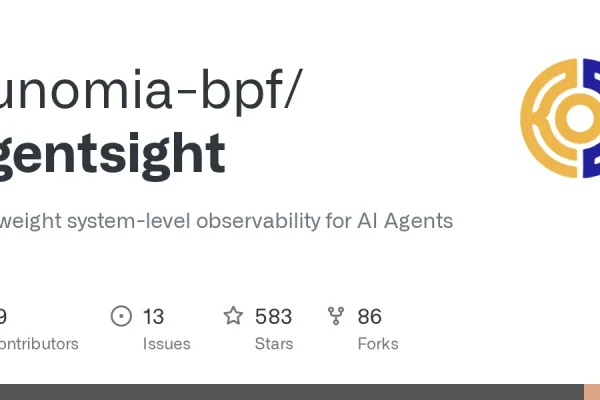This screenshot has height=400, width=600.
Task: Click the yellow half of the logo
Action: pyautogui.click(x=549, y=118)
